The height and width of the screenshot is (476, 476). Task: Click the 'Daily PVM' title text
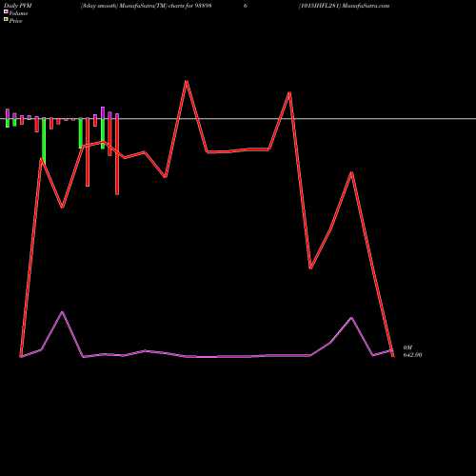coord(18,6)
